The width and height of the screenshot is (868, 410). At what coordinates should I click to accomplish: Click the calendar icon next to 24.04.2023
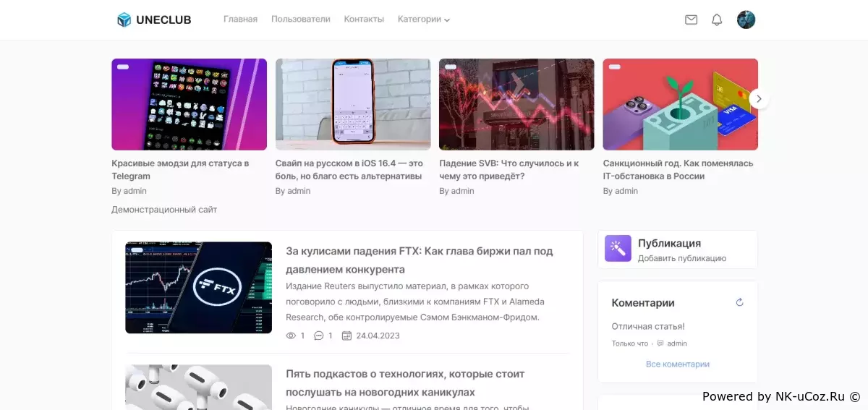pos(346,336)
